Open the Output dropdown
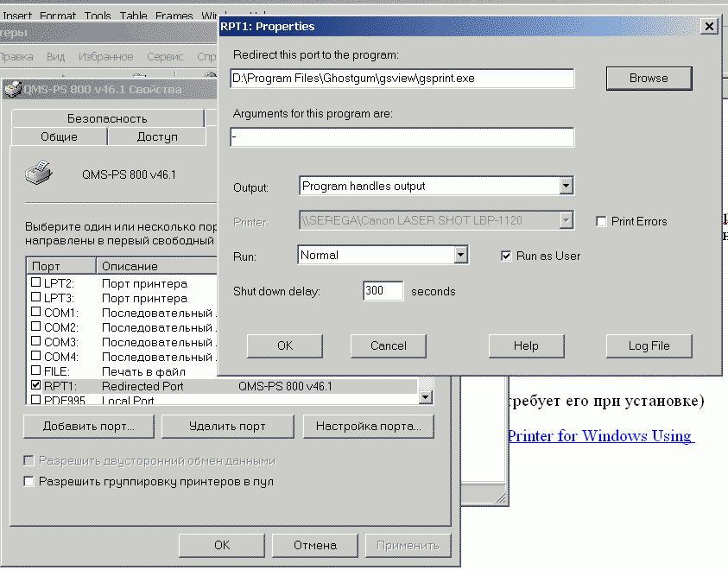 566,187
